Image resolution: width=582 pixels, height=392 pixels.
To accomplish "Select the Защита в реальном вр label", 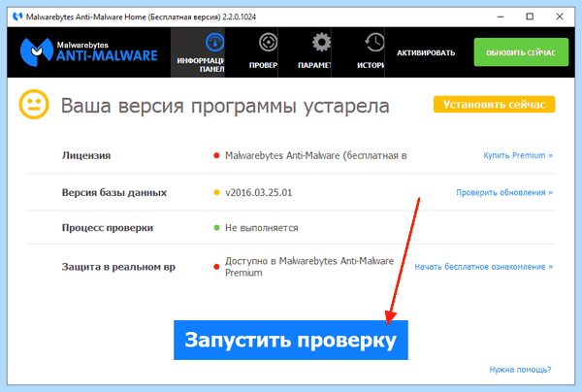I will [118, 267].
